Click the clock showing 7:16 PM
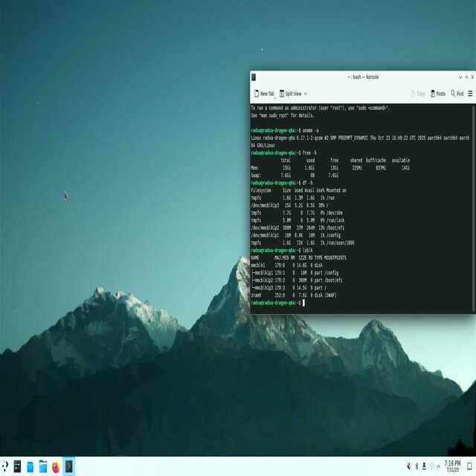 [452, 466]
